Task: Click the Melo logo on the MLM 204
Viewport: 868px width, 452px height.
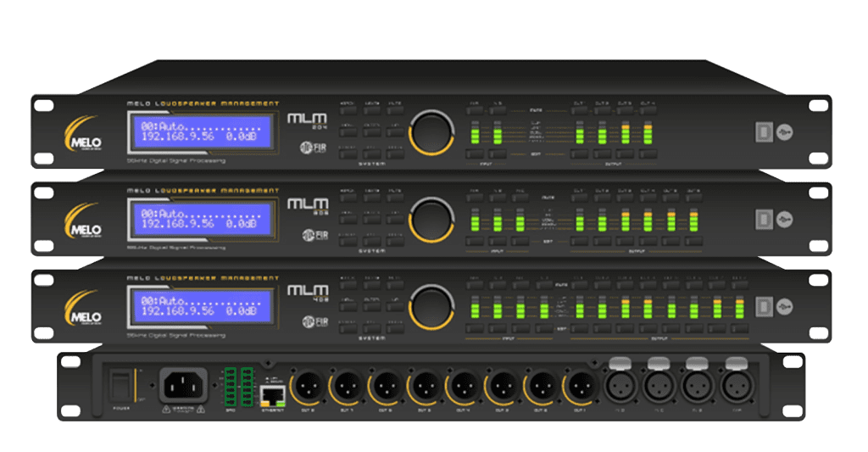Action: [x=83, y=134]
